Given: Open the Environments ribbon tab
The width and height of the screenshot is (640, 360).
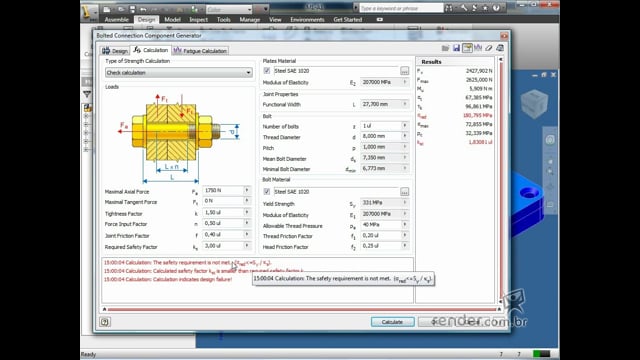Looking at the screenshot, I should 307,20.
